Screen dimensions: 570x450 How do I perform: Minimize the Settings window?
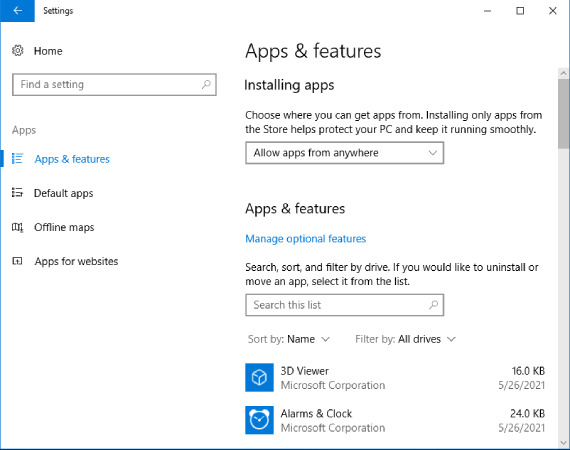pos(487,11)
